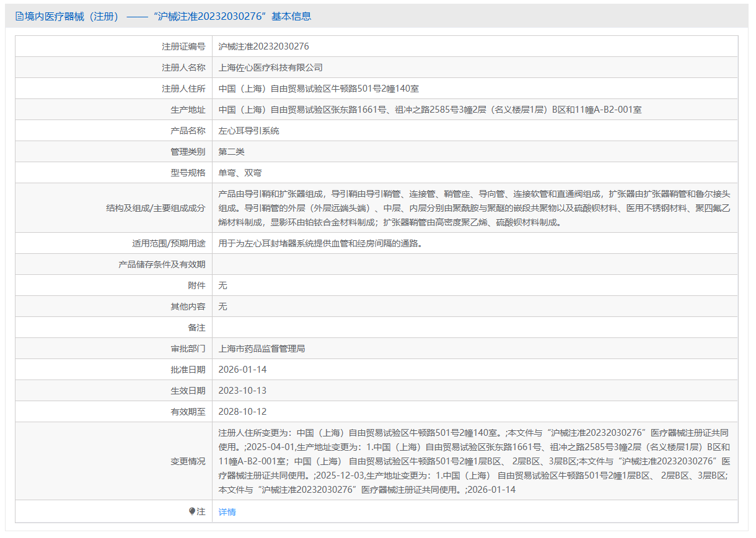756x538 pixels.
Task: Click expiry date 2028-10-12
Action: (x=243, y=412)
